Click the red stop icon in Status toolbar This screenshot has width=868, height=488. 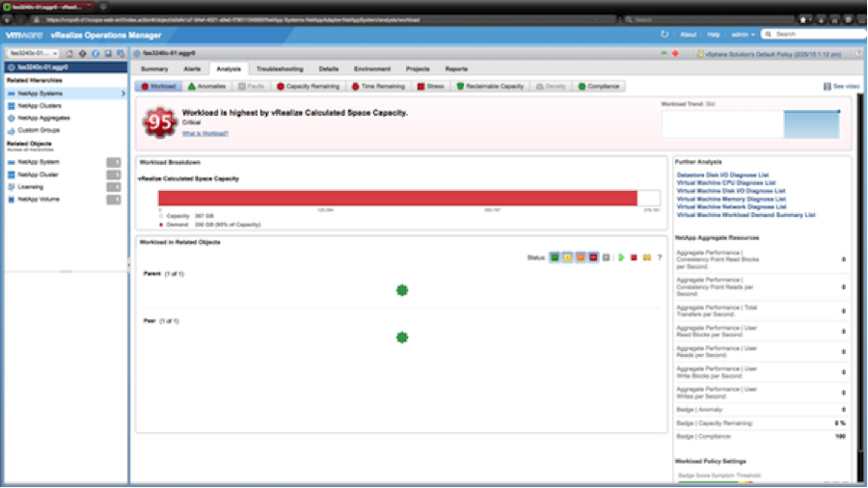pos(634,258)
